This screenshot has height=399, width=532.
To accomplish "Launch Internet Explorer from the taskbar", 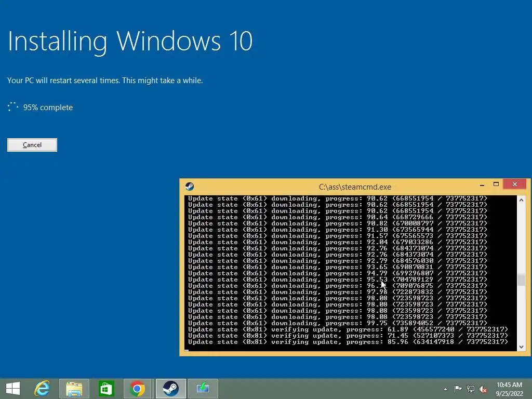I will tap(42, 389).
